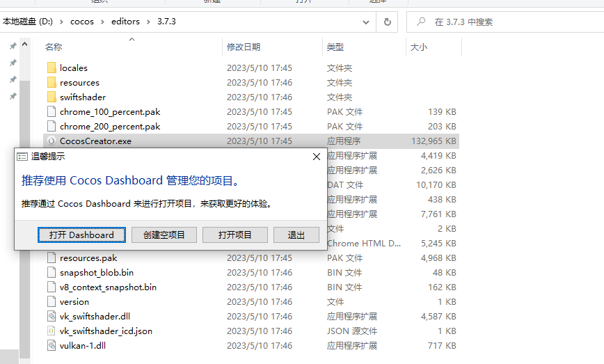Expand chevron after cocos in path
604x364 pixels.
(x=102, y=22)
